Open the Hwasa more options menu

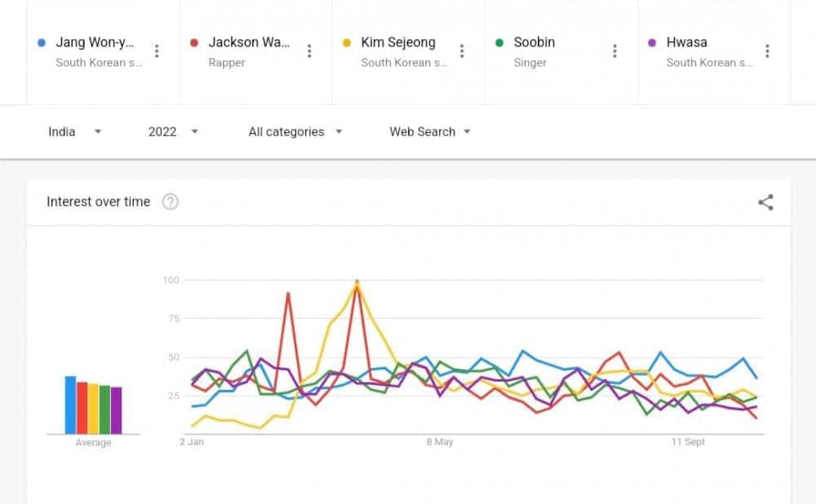[767, 51]
